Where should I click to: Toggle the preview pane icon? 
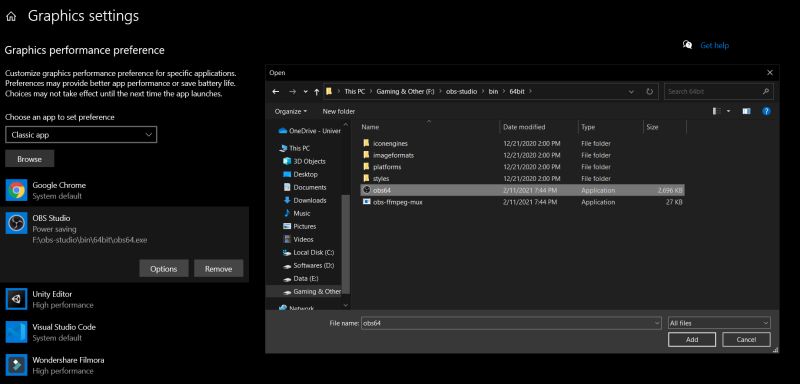click(746, 111)
